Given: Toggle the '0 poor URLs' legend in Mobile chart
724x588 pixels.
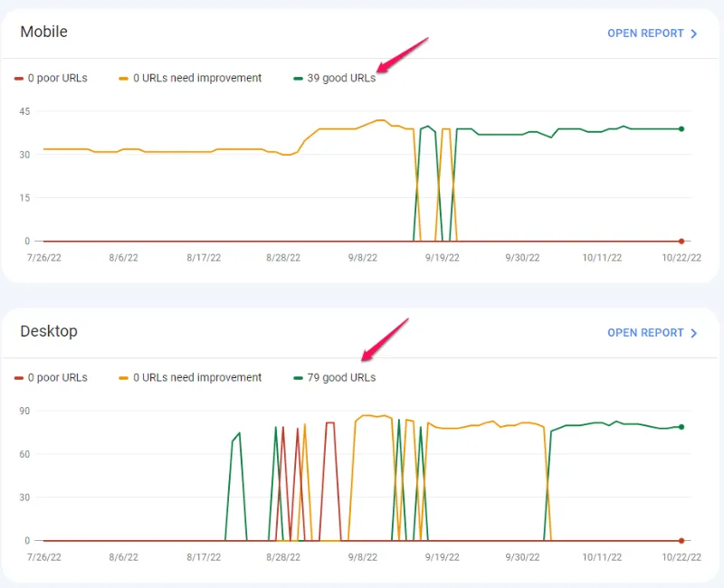Looking at the screenshot, I should tap(52, 78).
